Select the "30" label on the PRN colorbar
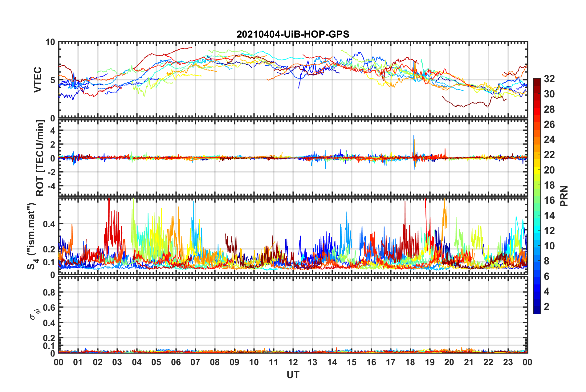This screenshot has height=392, width=586. click(x=549, y=94)
